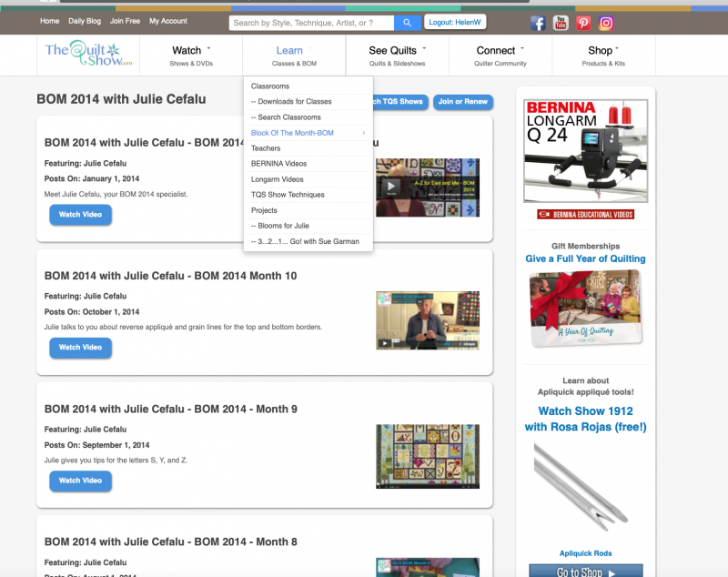The width and height of the screenshot is (728, 577).
Task: Select BERNINA Videos menu entry
Action: pos(278,164)
